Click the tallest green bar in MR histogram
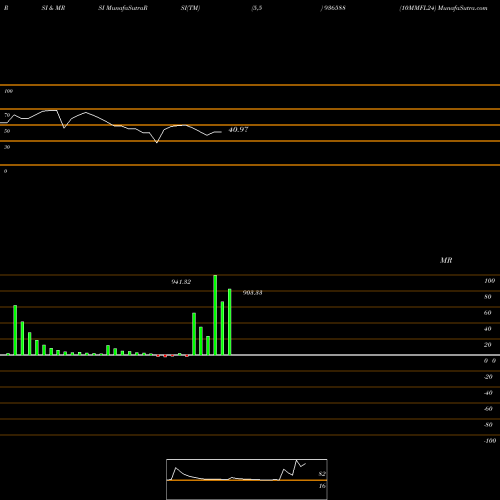The width and height of the screenshot is (500, 500). [215, 315]
